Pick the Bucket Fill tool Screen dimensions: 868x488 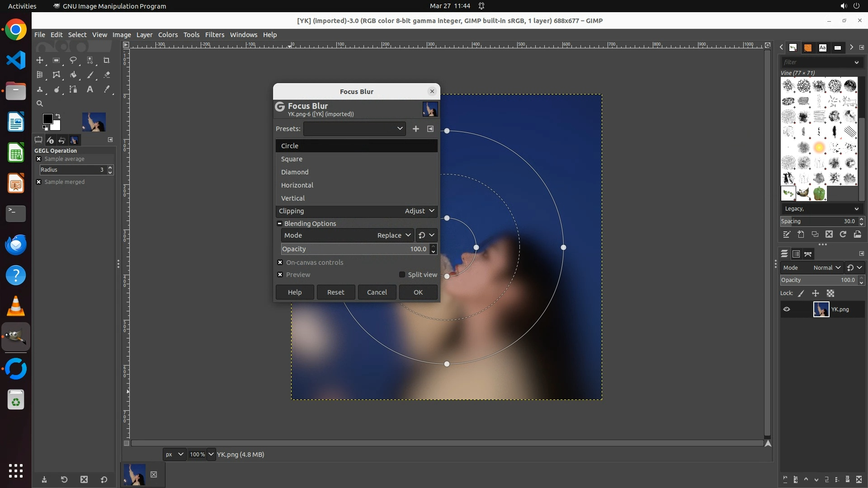pyautogui.click(x=73, y=75)
